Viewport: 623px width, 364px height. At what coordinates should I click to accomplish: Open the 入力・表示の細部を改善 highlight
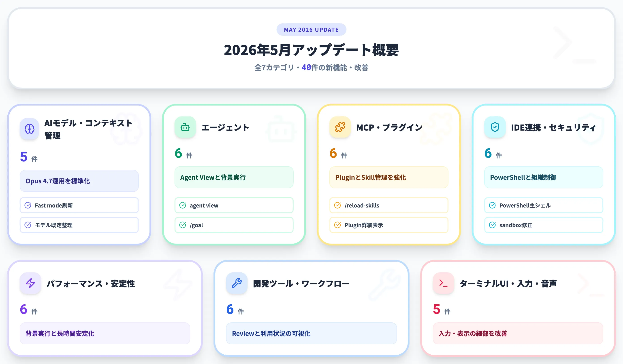click(x=518, y=333)
